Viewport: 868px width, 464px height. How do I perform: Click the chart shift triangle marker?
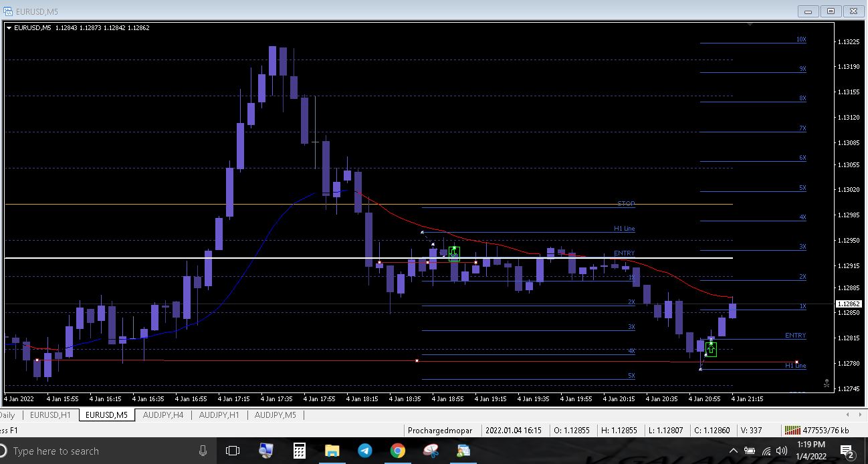[x=750, y=25]
